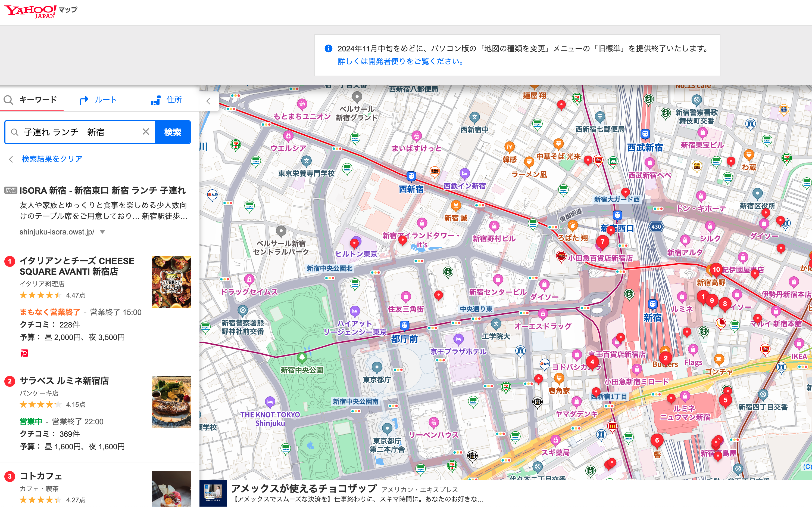Screen dimensions: 812x507
Task: Click the コトカフェ thumbnail image
Action: 171,489
